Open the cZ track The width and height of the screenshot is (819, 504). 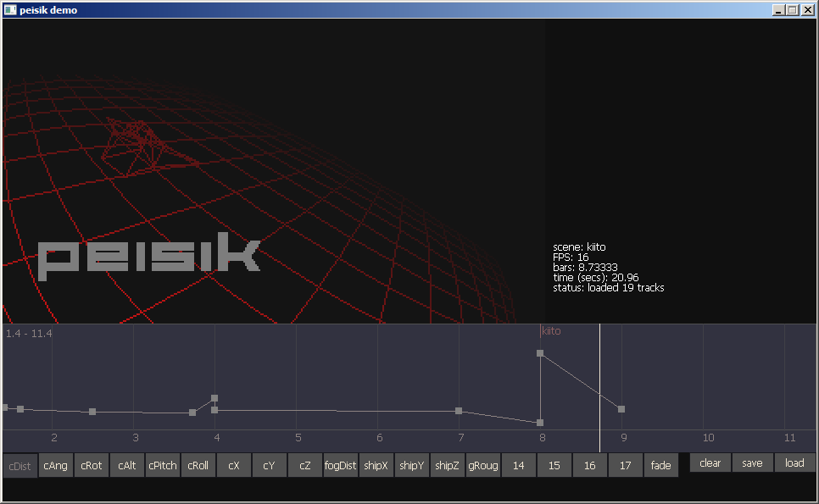[x=305, y=465]
